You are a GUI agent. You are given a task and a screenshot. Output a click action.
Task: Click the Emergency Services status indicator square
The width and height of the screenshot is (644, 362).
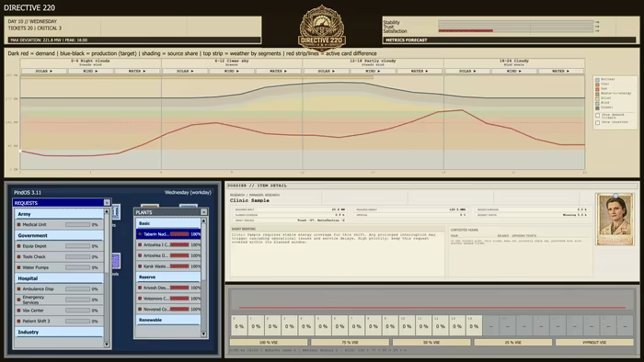(x=18, y=300)
